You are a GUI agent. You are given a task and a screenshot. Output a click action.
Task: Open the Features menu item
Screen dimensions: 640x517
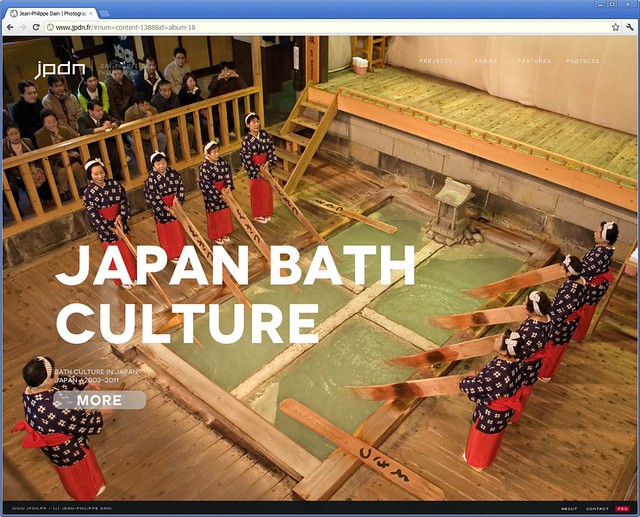pyautogui.click(x=534, y=61)
